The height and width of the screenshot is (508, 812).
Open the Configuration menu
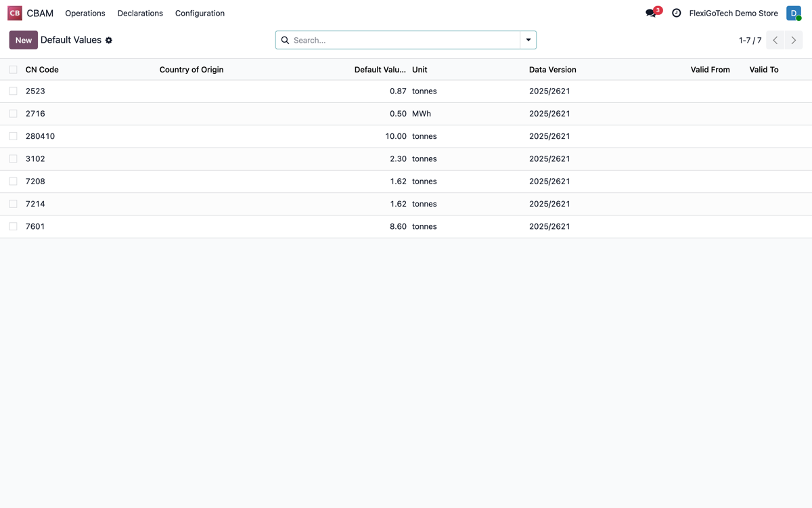coord(200,13)
